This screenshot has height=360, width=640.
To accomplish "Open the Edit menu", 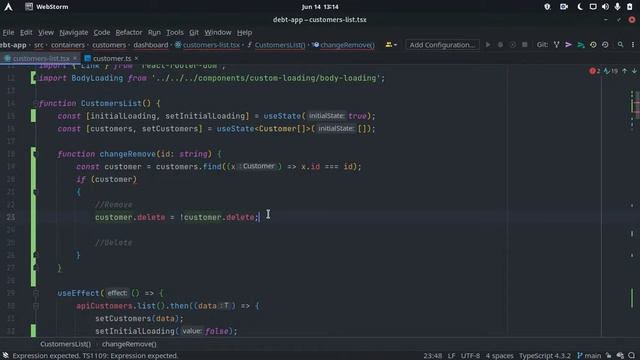I will pyautogui.click(x=26, y=32).
